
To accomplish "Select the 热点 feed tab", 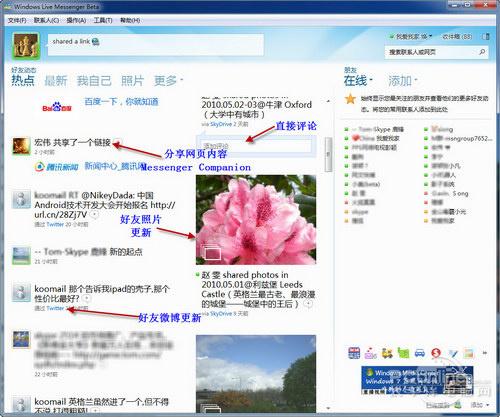I will coord(23,80).
